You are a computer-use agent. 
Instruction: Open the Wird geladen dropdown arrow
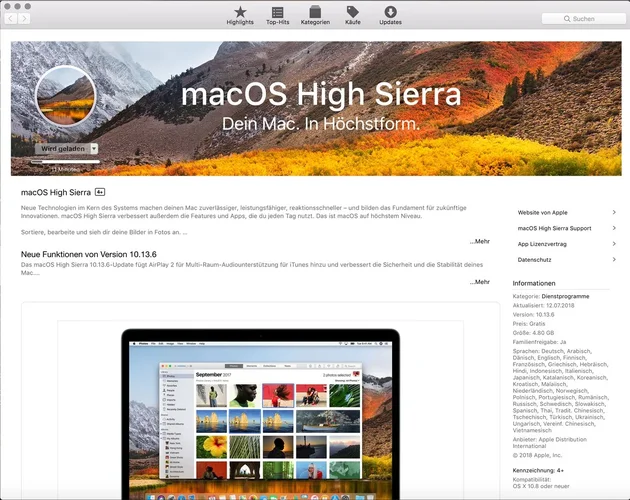[94, 149]
